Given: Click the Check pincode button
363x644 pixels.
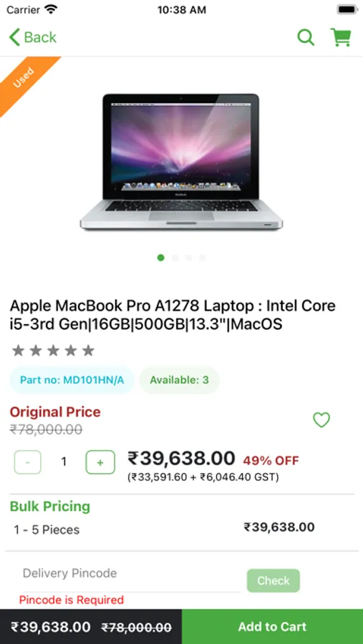Looking at the screenshot, I should (274, 580).
